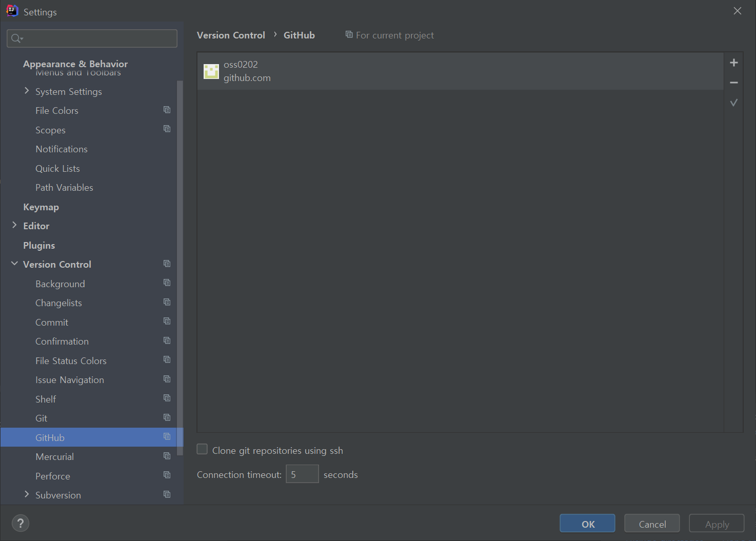Click the For current project icon
The image size is (756, 541).
coord(349,34)
